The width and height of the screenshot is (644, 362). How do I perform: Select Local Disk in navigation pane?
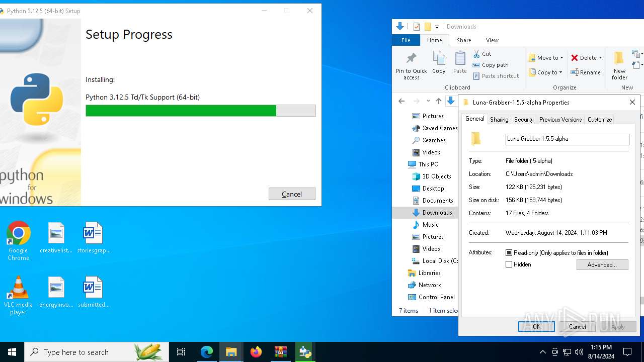435,261
